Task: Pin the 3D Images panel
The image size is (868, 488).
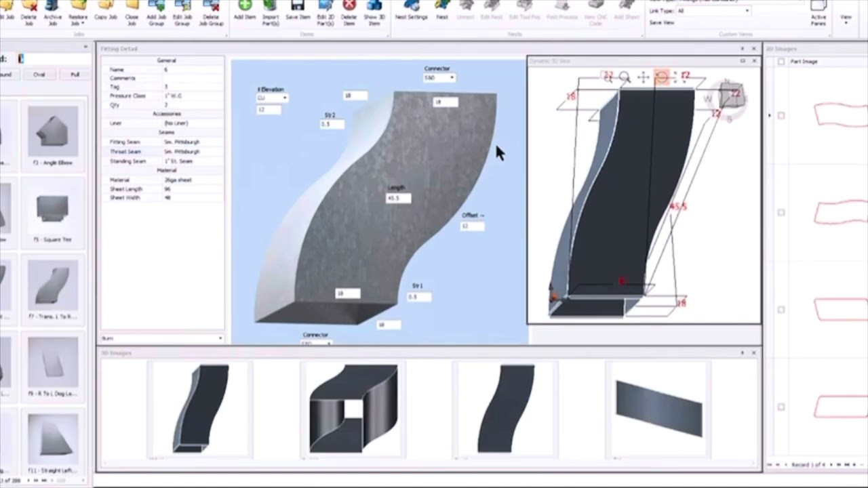Action: [x=743, y=353]
